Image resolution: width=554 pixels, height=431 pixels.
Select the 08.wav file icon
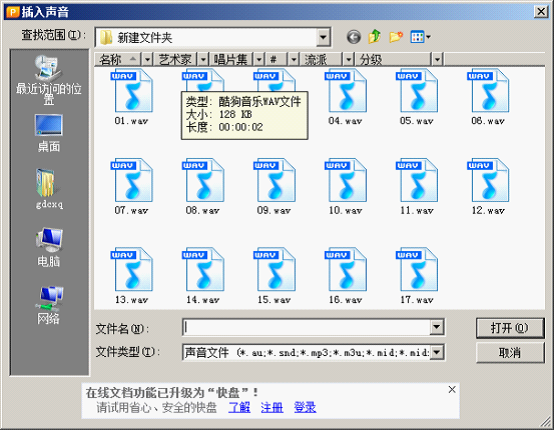pyautogui.click(x=203, y=180)
